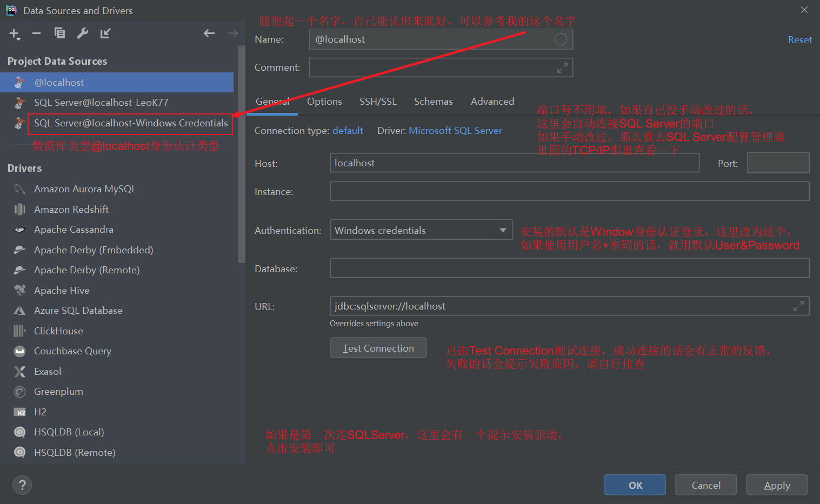Open the Add data source dropdown arrow

tap(19, 39)
